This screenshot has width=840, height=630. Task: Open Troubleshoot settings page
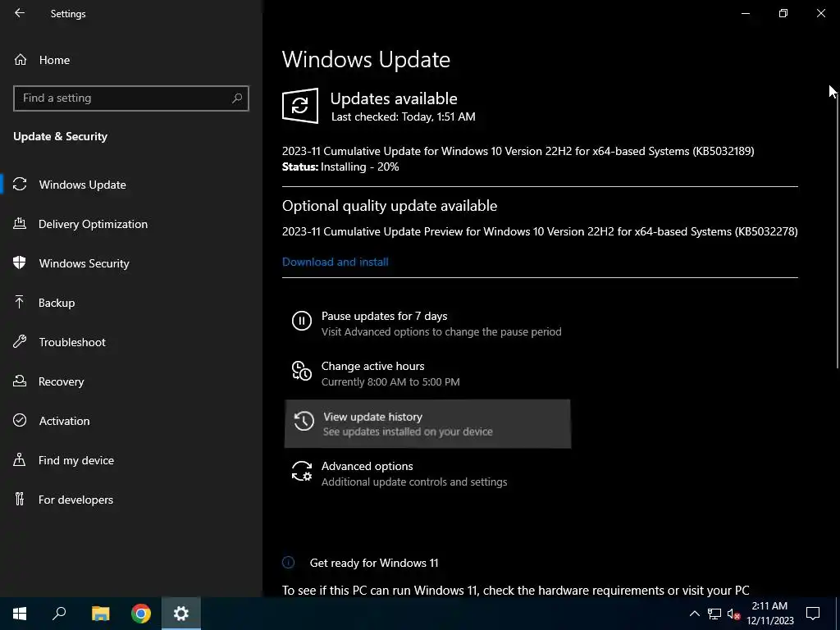131,342
